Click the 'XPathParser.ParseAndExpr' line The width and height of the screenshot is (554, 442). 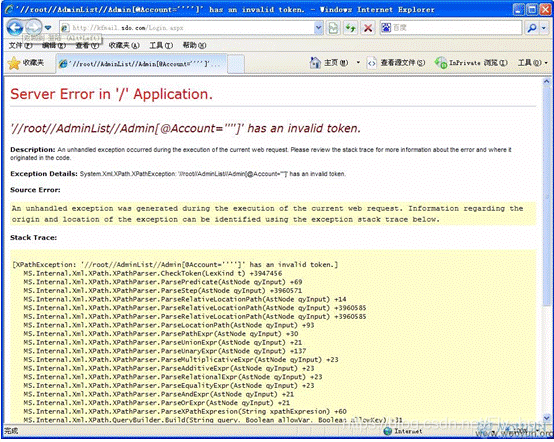[x=159, y=394]
